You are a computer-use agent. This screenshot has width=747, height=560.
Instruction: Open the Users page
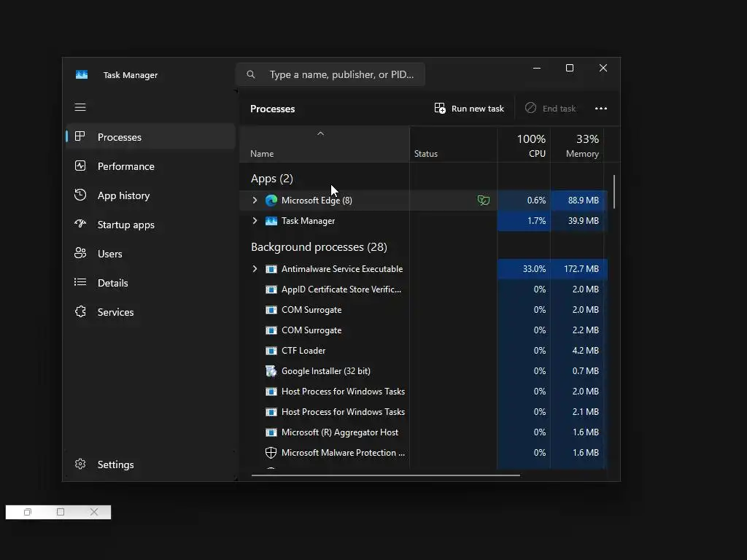click(150, 253)
